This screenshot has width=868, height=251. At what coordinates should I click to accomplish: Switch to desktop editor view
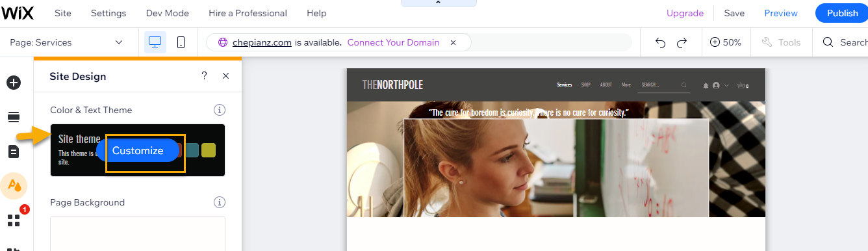155,42
